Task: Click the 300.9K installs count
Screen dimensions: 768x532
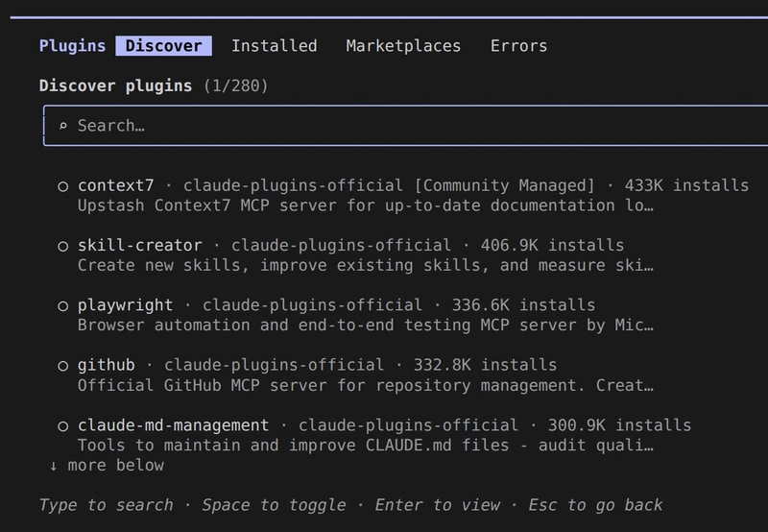Action: pyautogui.click(x=619, y=425)
